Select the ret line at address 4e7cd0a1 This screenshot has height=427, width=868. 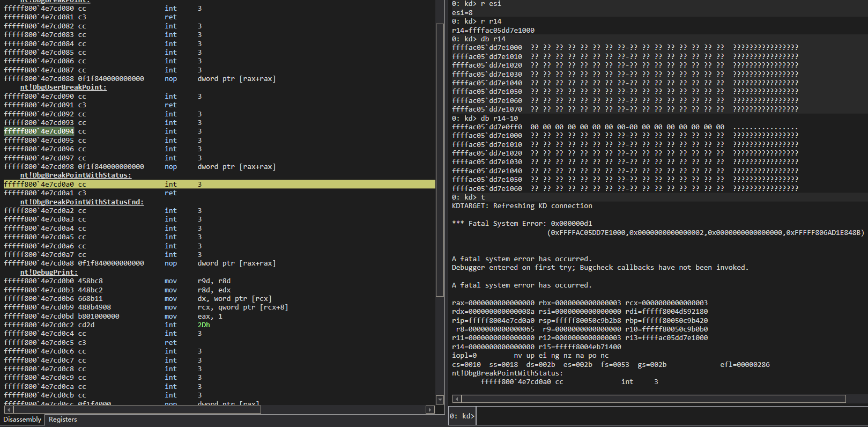(219, 193)
